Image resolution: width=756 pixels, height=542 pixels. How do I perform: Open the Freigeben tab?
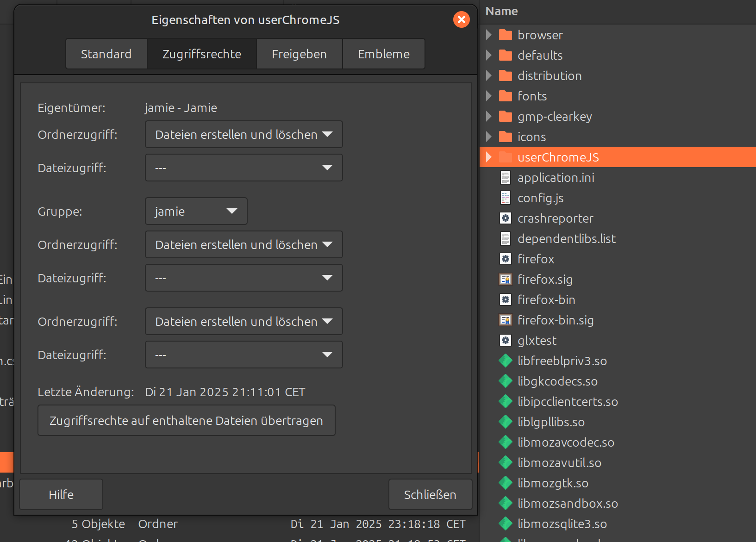click(299, 54)
